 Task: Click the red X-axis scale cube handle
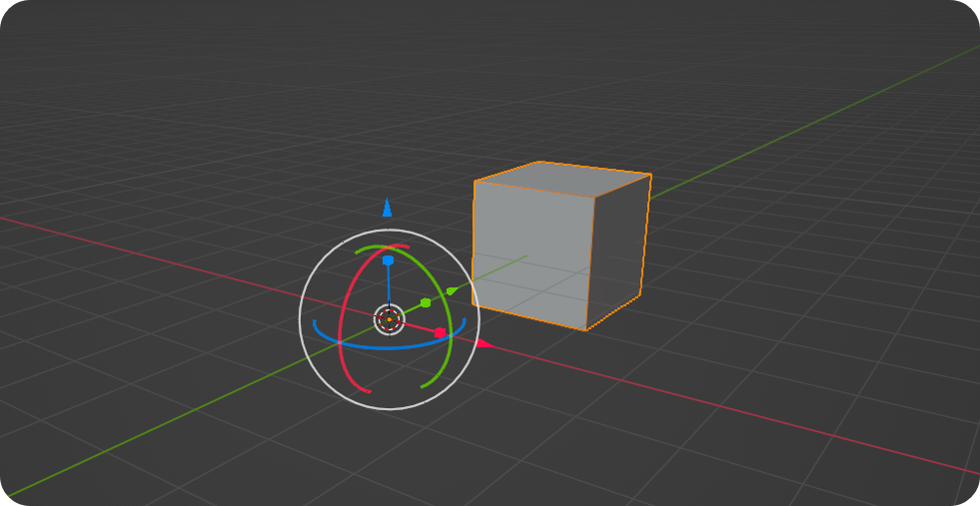point(440,332)
